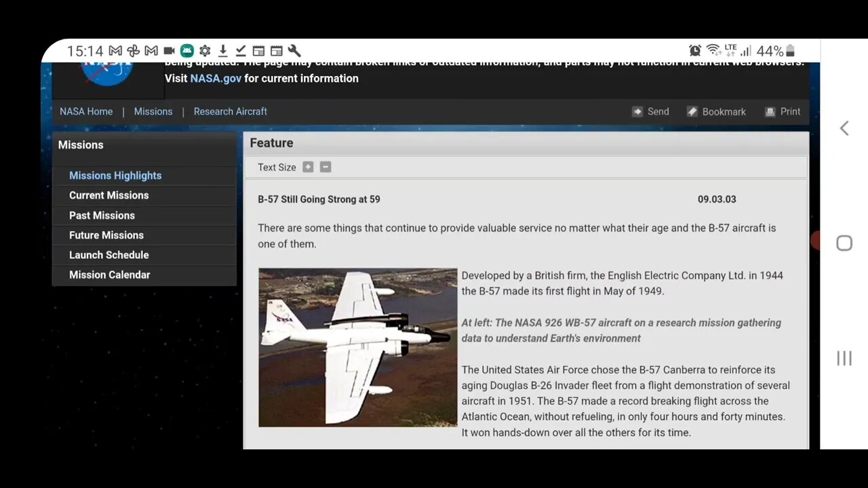The width and height of the screenshot is (868, 488).
Task: Tap the pinwheel notification icon
Action: [x=134, y=51]
